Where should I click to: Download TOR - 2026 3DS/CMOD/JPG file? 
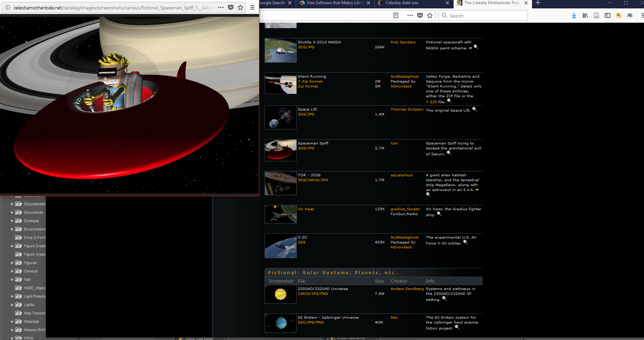pos(313,180)
